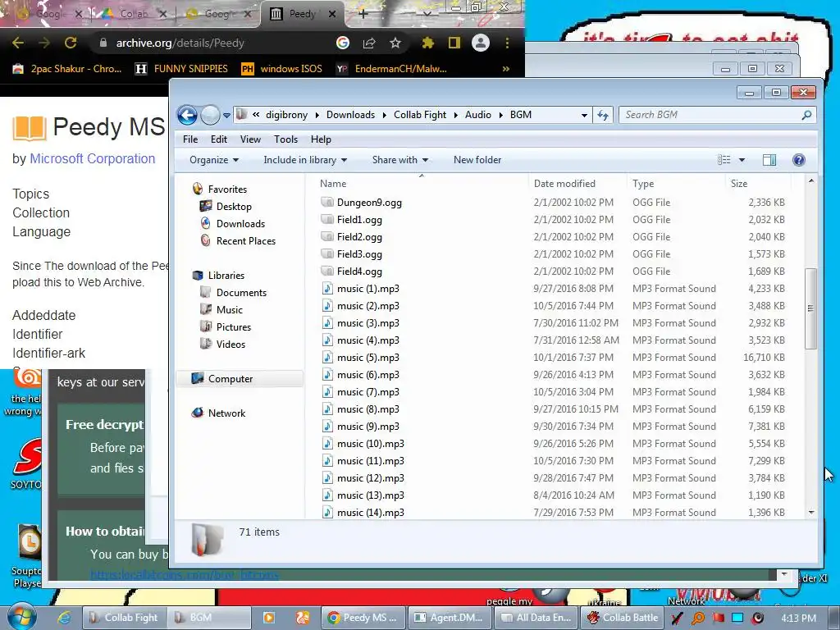Screen dimensions: 840x630
Task: Open the View menu
Action: (x=250, y=139)
